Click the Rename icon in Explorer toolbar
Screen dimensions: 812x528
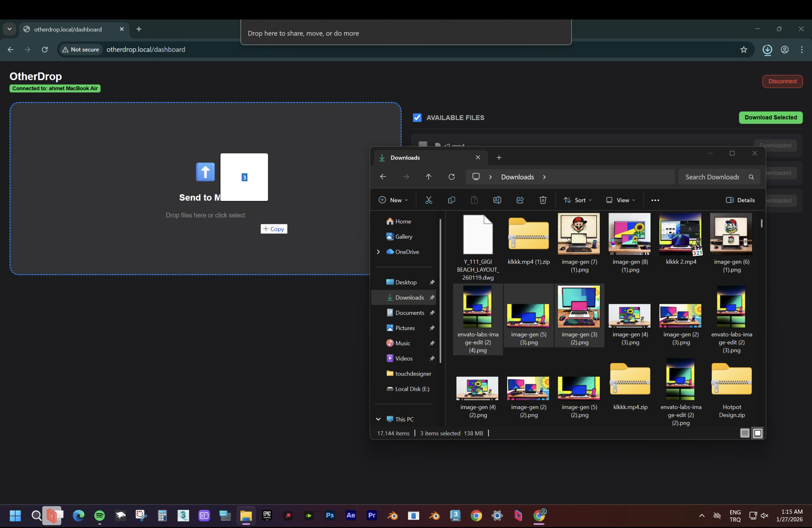coord(497,200)
